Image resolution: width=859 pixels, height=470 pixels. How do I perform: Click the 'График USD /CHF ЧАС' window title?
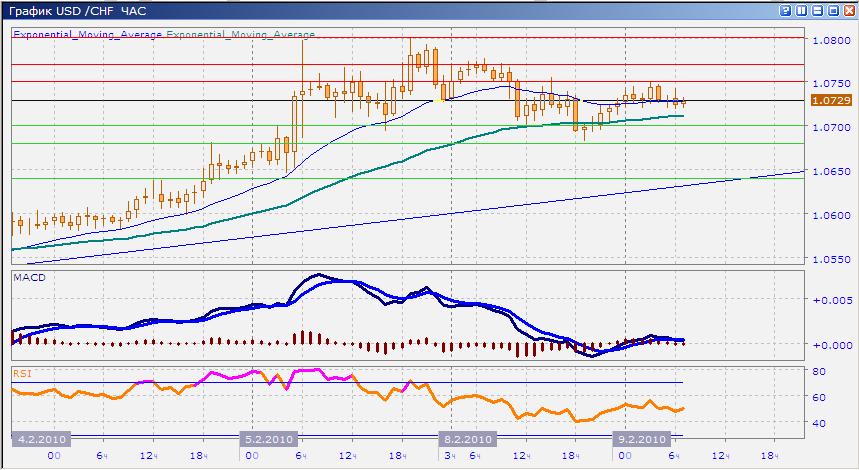pyautogui.click(x=77, y=11)
